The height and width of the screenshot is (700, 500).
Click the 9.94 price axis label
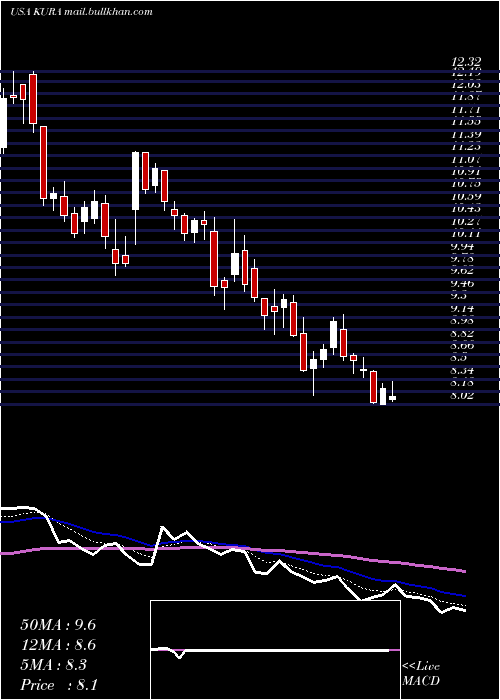coord(464,247)
